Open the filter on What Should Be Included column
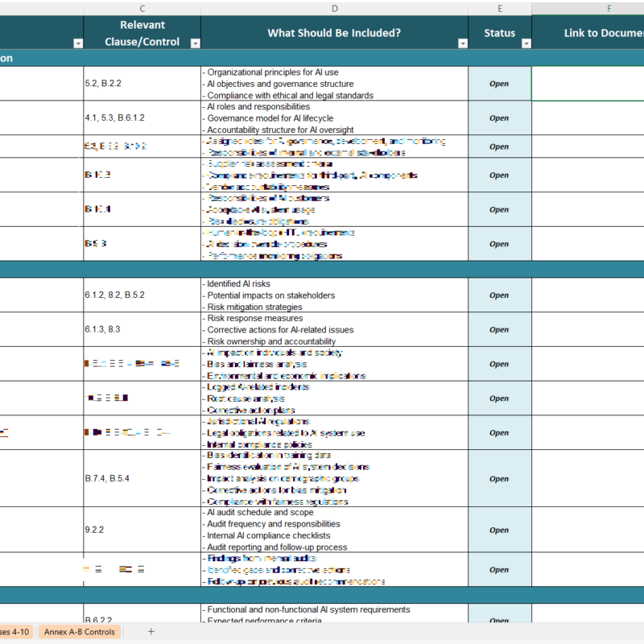 (x=462, y=43)
